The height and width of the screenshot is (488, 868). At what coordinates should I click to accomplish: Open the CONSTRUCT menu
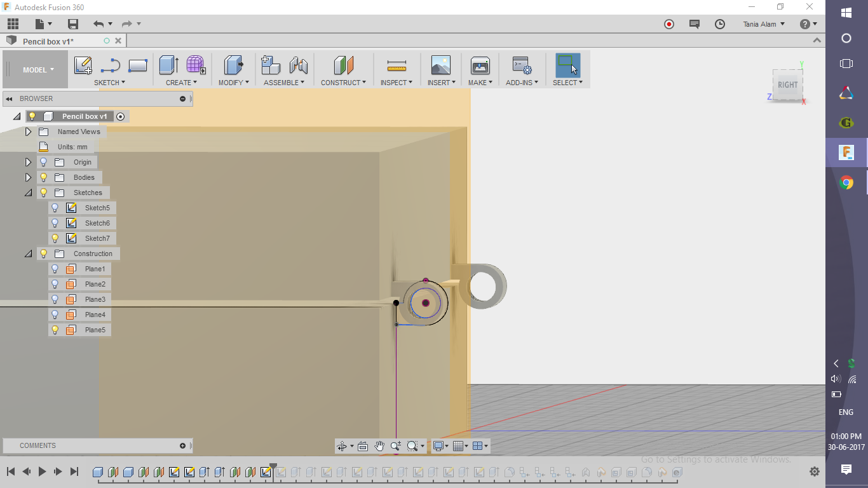click(x=343, y=83)
